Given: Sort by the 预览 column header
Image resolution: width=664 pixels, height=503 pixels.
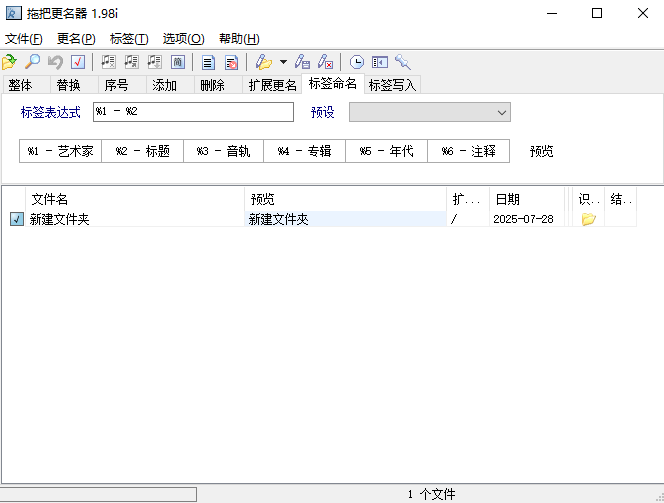Looking at the screenshot, I should [x=346, y=199].
